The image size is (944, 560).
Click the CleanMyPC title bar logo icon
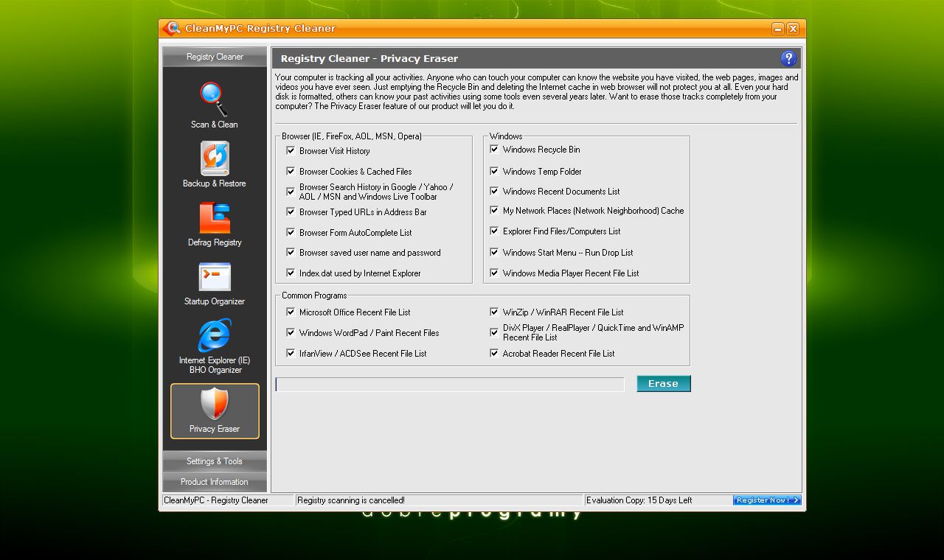[x=172, y=28]
